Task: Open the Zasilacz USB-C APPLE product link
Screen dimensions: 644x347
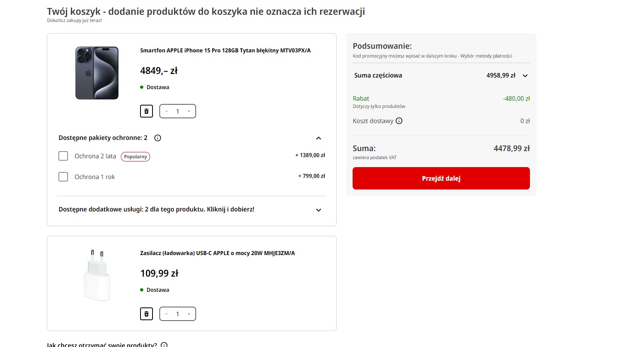Action: click(x=217, y=253)
